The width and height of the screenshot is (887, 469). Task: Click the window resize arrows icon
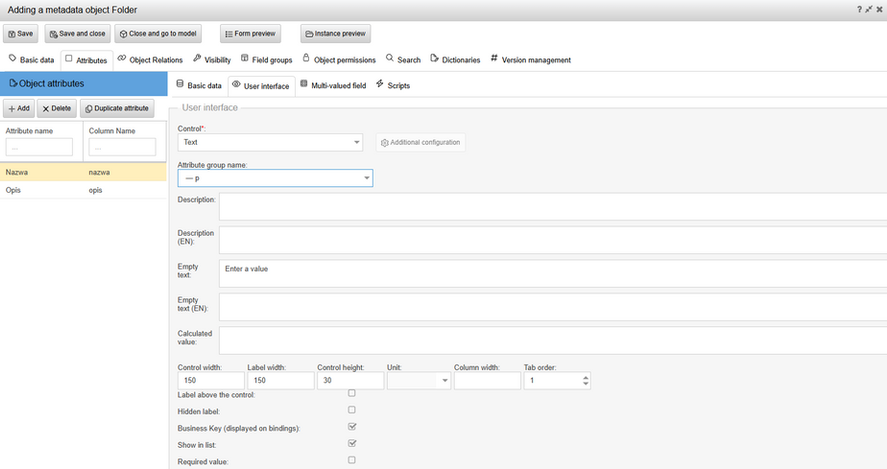(x=868, y=10)
